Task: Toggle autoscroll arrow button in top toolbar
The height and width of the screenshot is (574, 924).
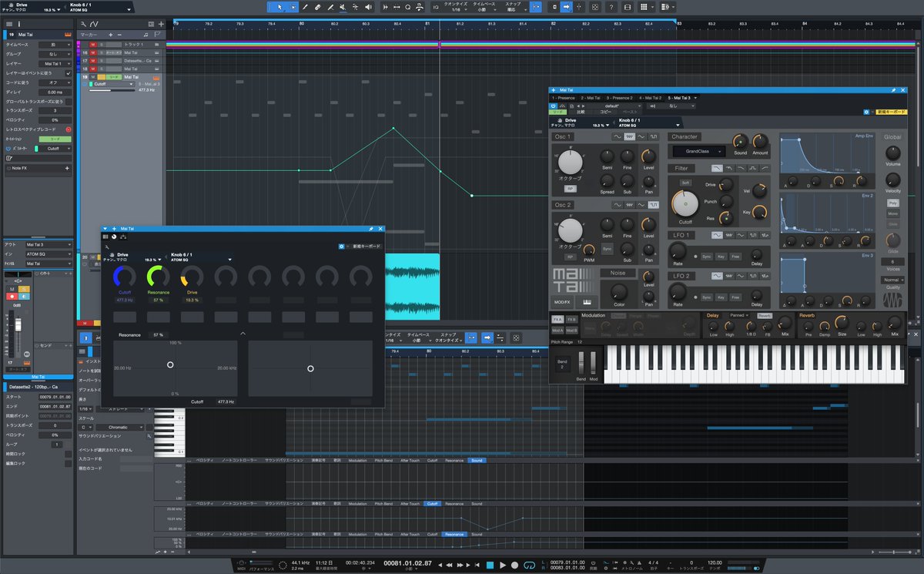Action: point(565,7)
